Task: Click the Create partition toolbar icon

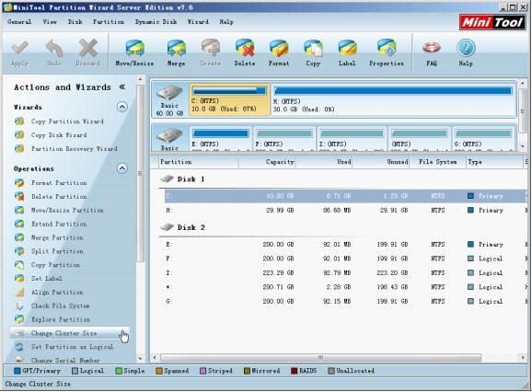Action: [211, 49]
